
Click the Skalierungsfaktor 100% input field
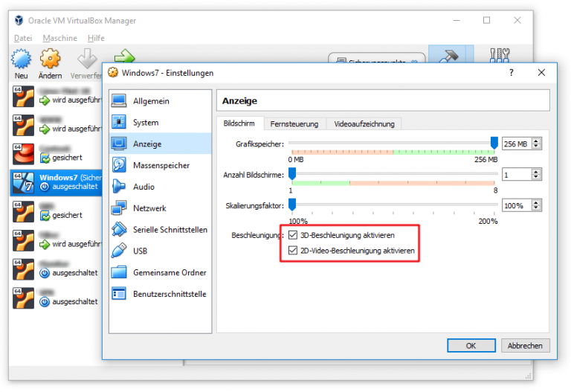tap(517, 205)
